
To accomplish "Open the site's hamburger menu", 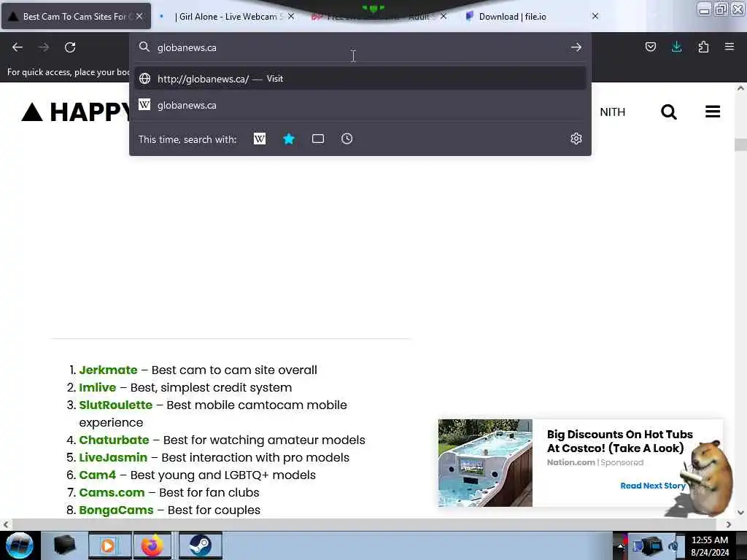I will 713,112.
